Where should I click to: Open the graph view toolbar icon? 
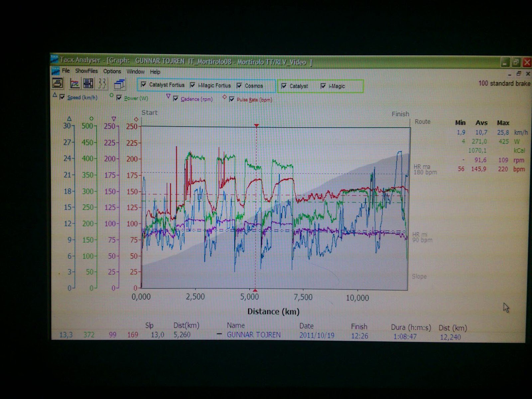pyautogui.click(x=75, y=83)
